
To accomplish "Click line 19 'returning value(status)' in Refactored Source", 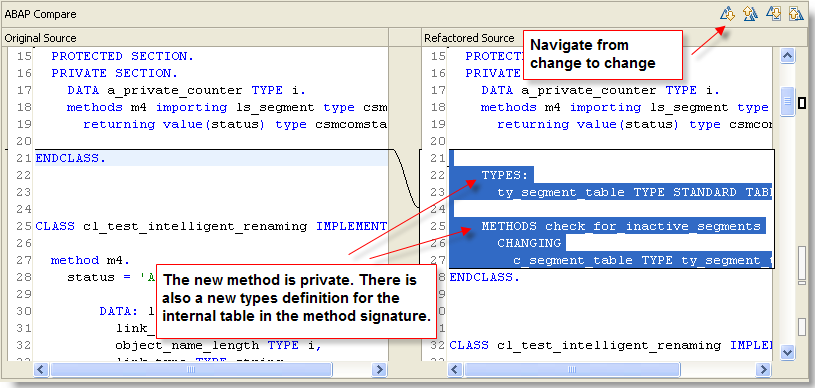I will (589, 125).
